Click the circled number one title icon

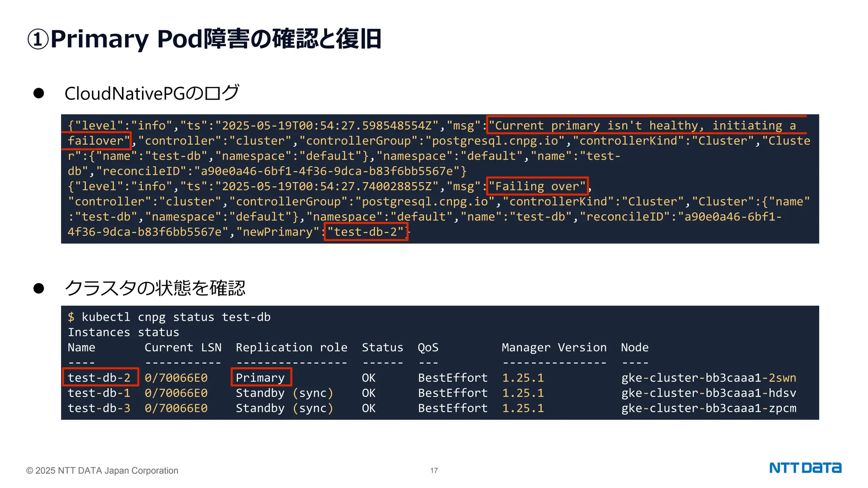[38, 39]
